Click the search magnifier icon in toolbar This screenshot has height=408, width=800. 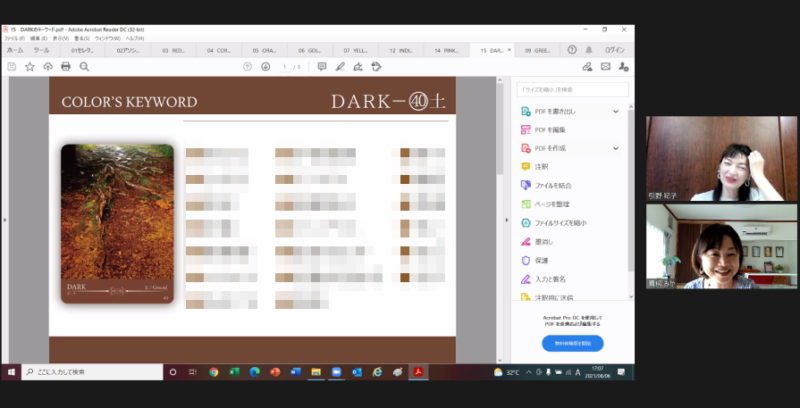85,67
